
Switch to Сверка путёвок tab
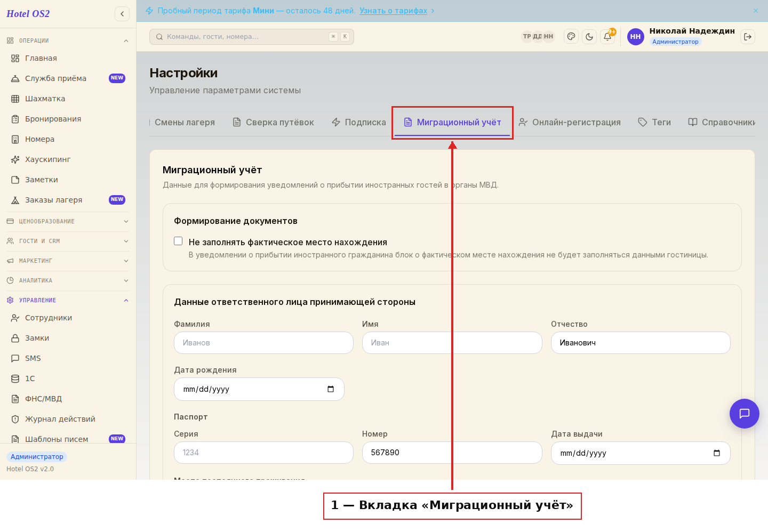coord(273,122)
